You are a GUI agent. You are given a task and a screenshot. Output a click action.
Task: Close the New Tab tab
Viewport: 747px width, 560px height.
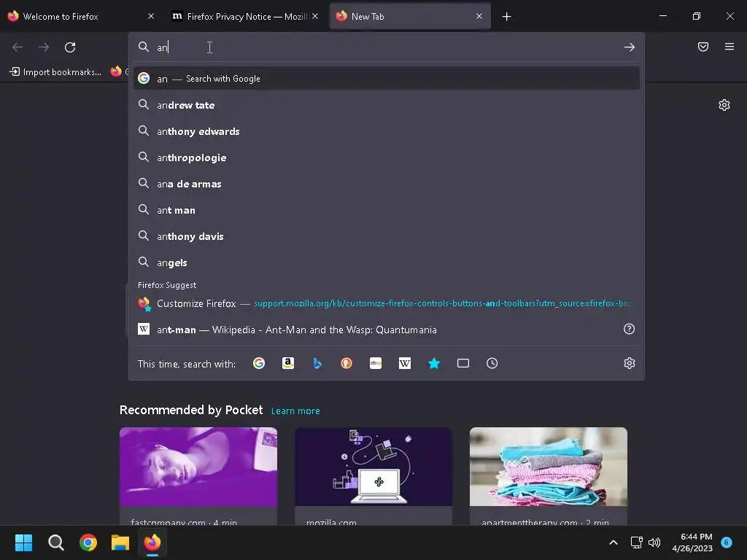pos(479,16)
